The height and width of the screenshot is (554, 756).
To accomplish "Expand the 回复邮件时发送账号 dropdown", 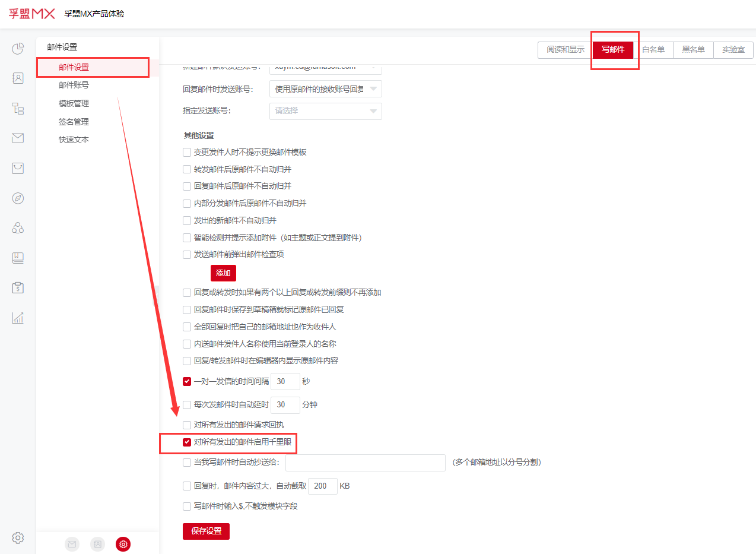I will click(325, 89).
